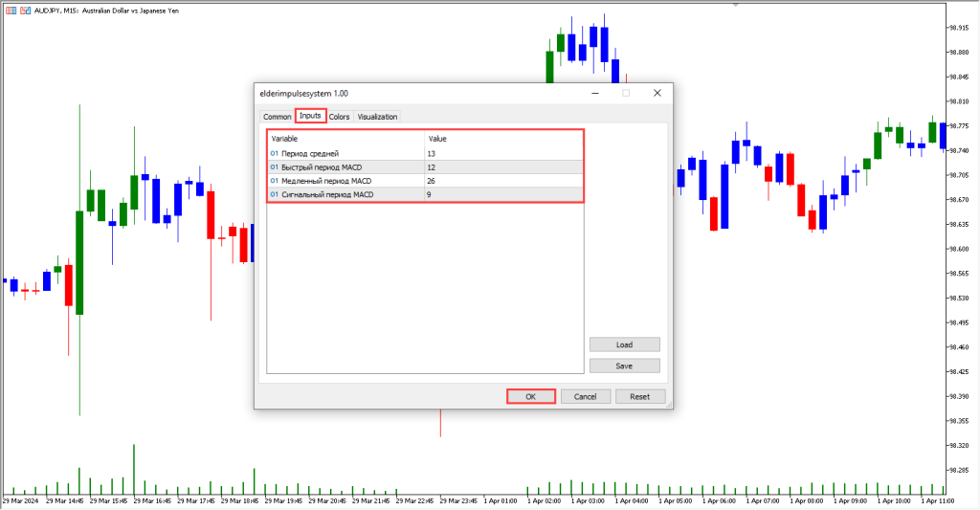Click the 1 Apr 11:00 time axis label
This screenshot has height=510, width=980.
[938, 500]
